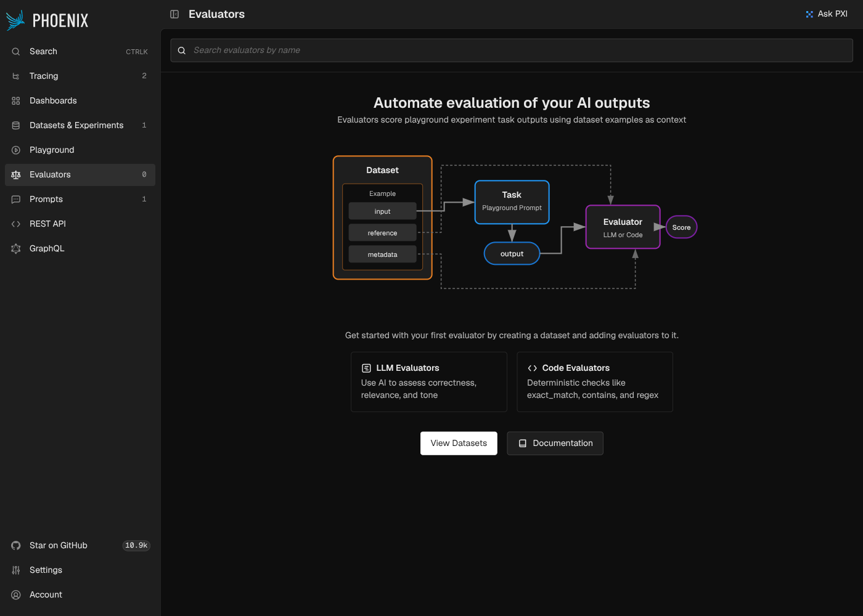Click the GitHub octocat icon
The image size is (863, 616).
tap(16, 546)
